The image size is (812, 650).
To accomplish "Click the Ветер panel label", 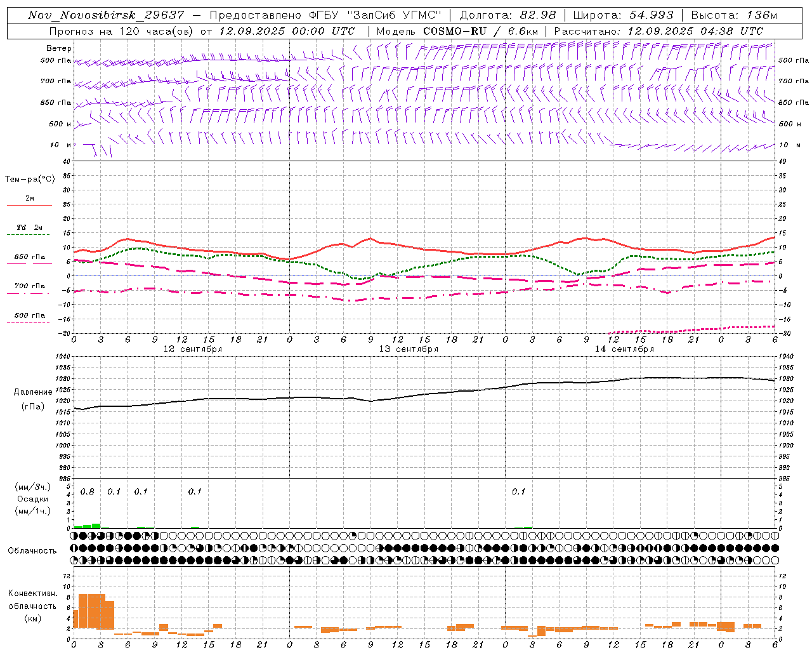I will [x=59, y=48].
